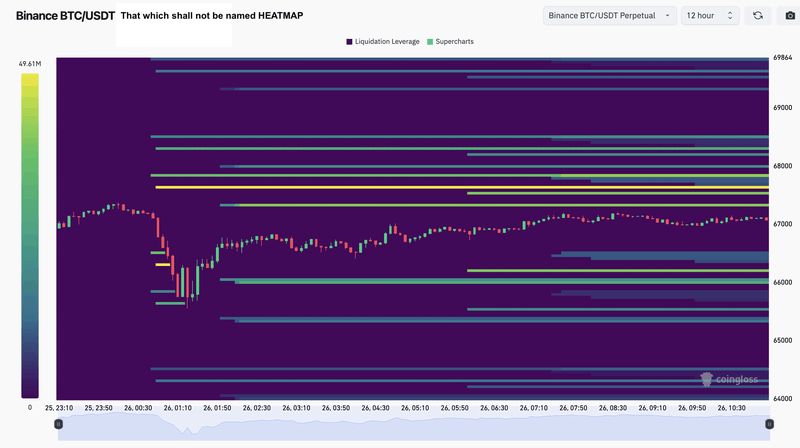Click the 26, 02:30 time axis label
Viewport: 800px width, 448px height.
tap(257, 408)
